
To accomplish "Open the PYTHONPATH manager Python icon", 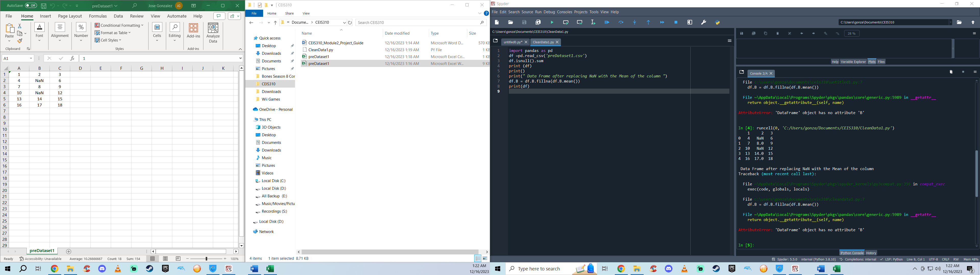I will coord(717,22).
